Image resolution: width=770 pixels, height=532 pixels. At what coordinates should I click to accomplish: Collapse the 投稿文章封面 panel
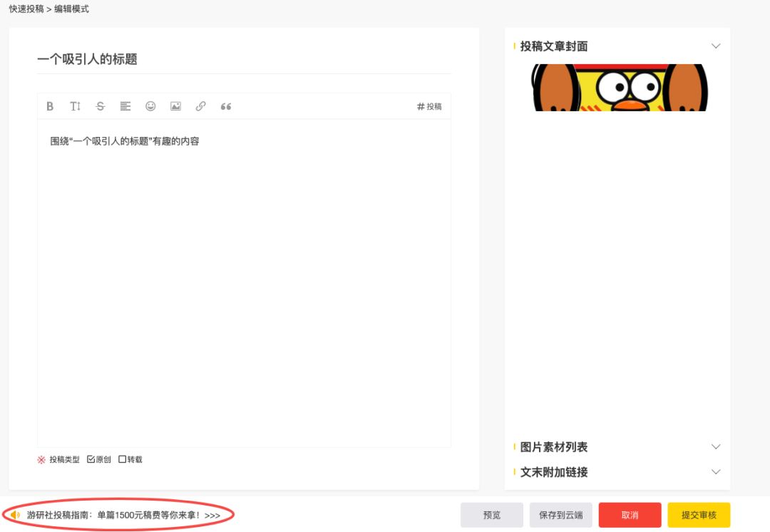[716, 46]
